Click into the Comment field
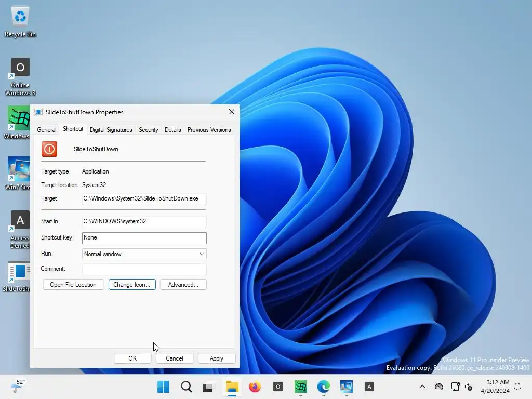Image resolution: width=532 pixels, height=399 pixels. (144, 269)
